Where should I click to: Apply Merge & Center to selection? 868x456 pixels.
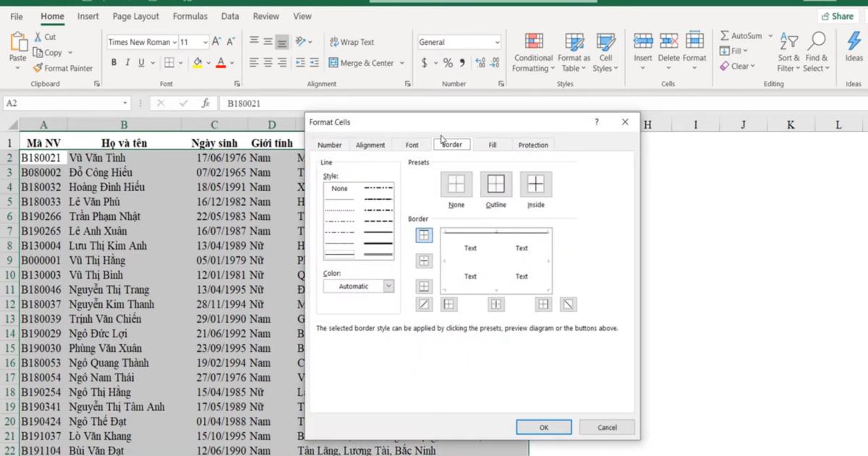point(362,62)
